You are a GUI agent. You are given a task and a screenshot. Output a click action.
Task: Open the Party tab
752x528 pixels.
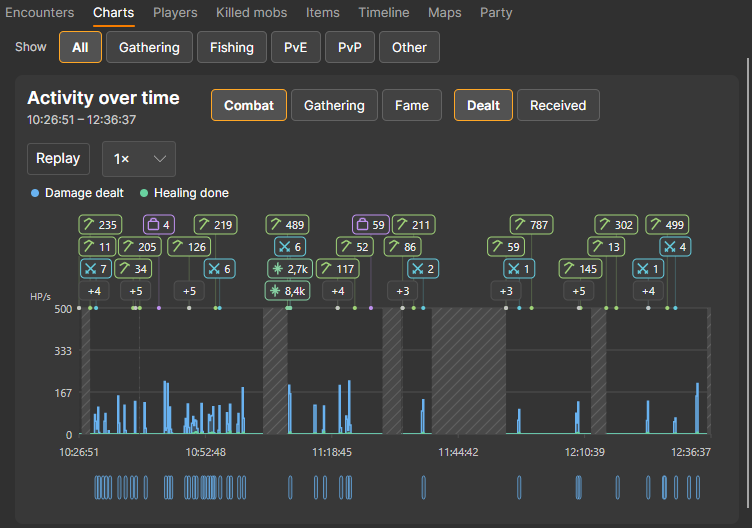coord(496,12)
